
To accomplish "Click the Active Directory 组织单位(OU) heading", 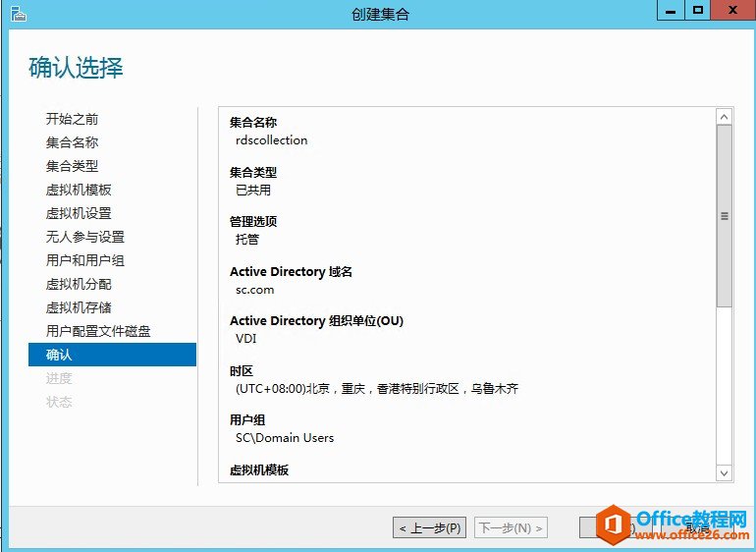I will coord(316,321).
